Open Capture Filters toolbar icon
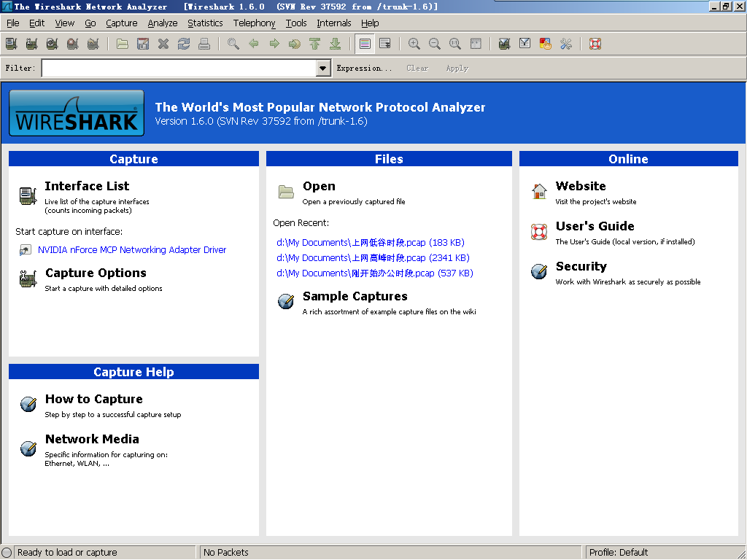Screen dimensions: 747x560 [504, 44]
